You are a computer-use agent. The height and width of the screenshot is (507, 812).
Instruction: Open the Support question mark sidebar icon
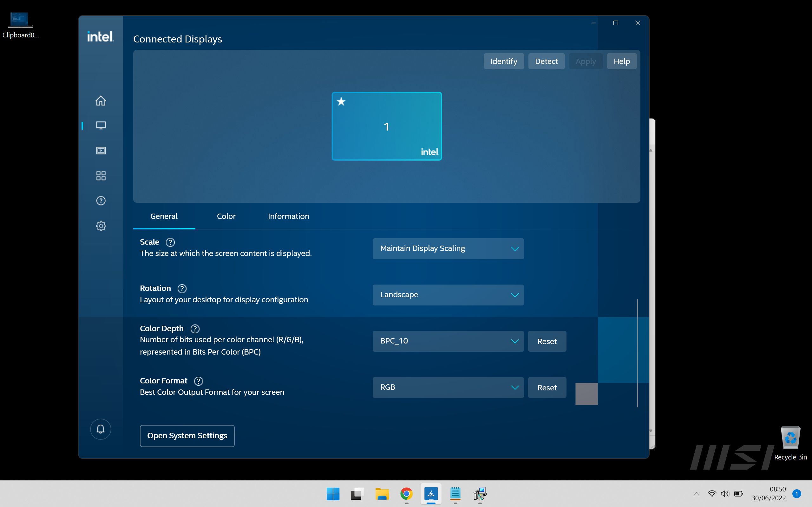pos(101,201)
